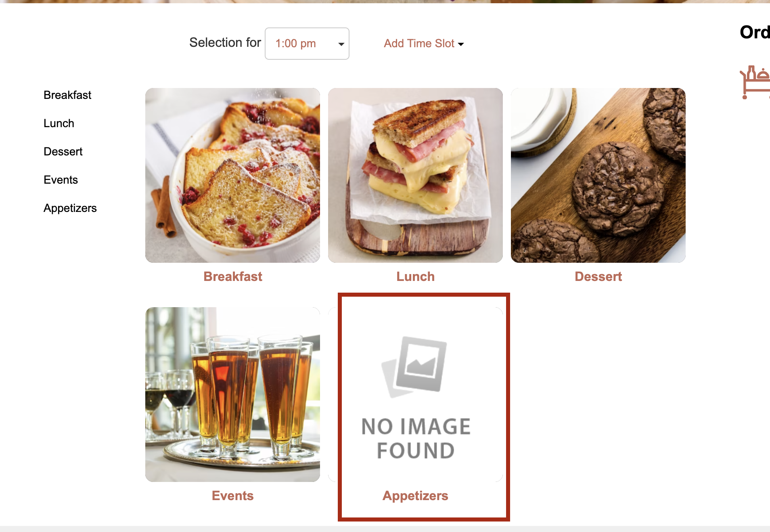Select Breakfast in the left sidebar
The height and width of the screenshot is (532, 770).
pos(67,95)
